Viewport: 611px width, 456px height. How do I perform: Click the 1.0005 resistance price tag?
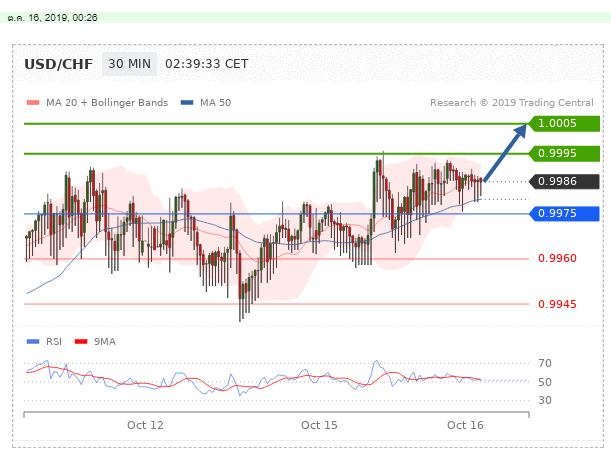point(564,124)
